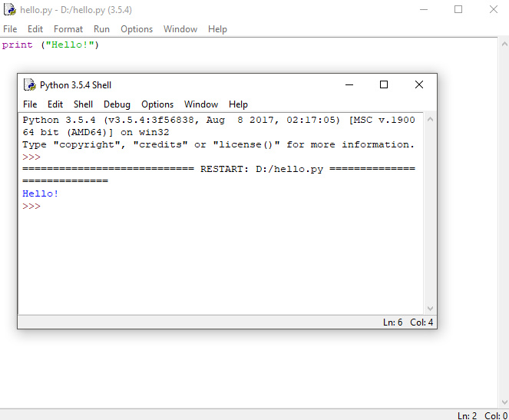Click the Python Shell title bar icon
Screen dimensions: 509x420
click(30, 85)
